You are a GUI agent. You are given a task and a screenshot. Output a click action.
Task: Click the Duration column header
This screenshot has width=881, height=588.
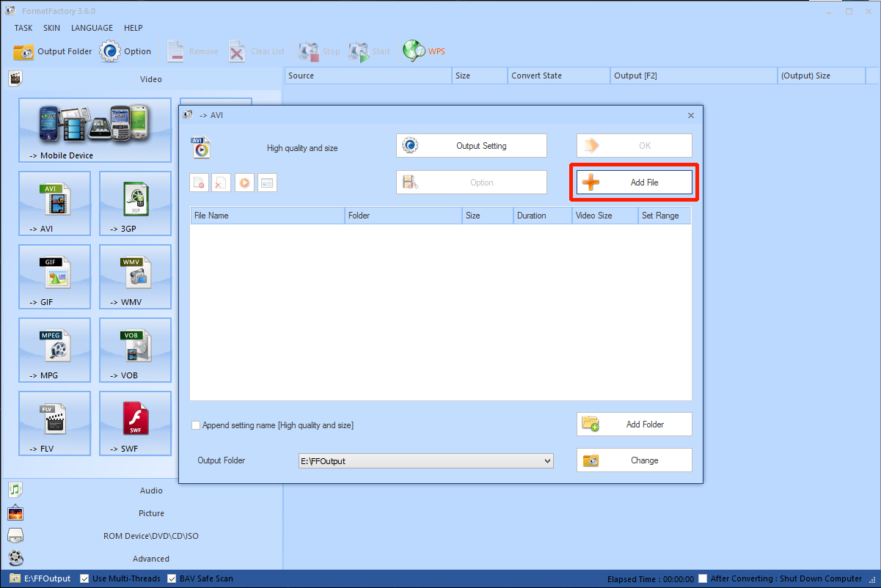coord(543,216)
